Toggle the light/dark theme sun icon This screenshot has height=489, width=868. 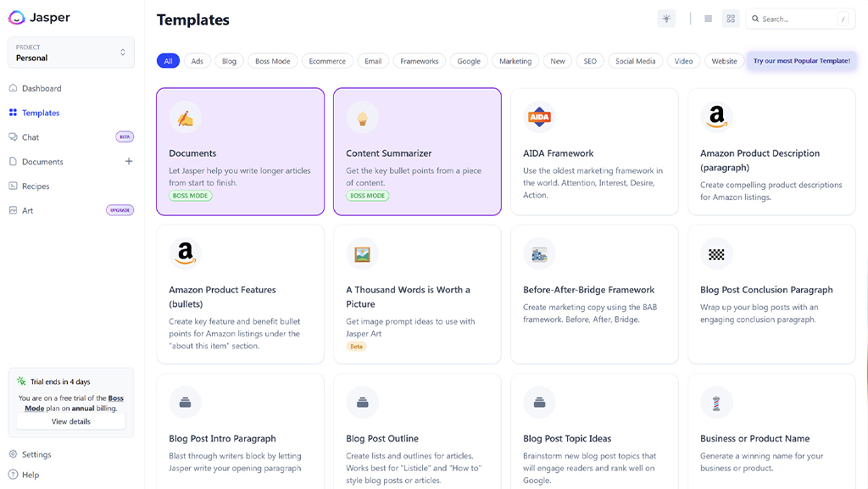[x=666, y=19]
